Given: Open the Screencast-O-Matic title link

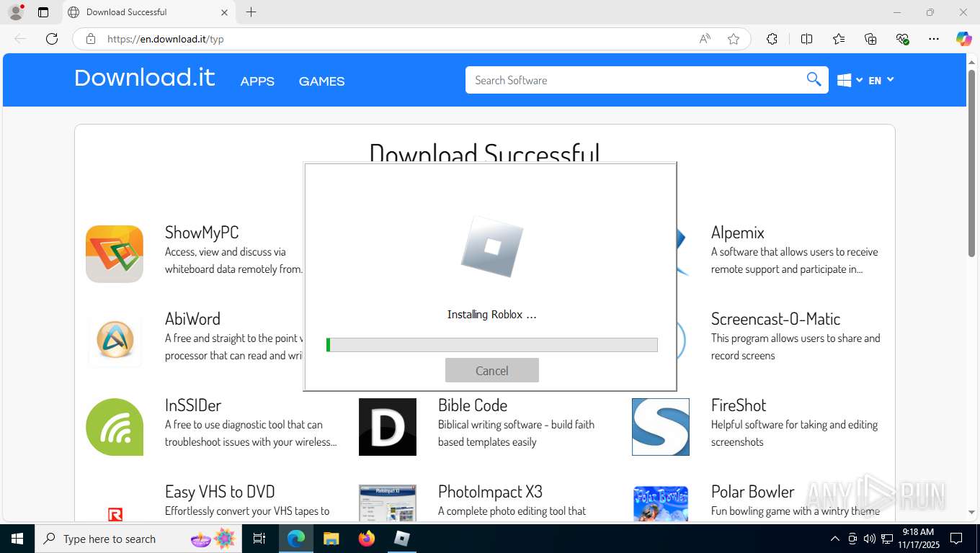Looking at the screenshot, I should pyautogui.click(x=776, y=319).
